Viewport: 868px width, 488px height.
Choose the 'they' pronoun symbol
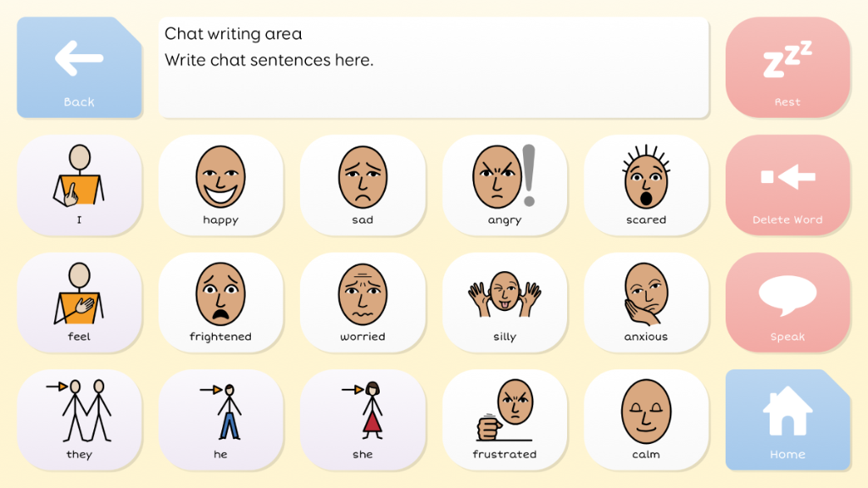pyautogui.click(x=79, y=419)
